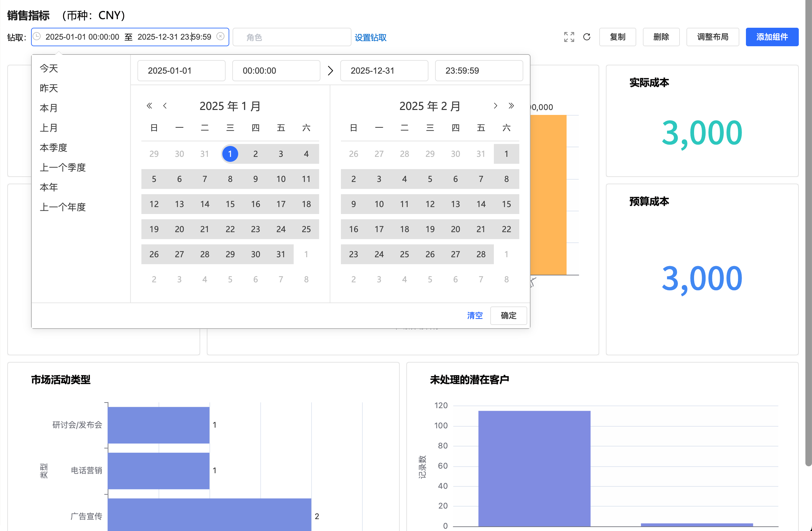Viewport: 812px width, 531px height.
Task: Click the refresh dashboard icon
Action: 586,37
